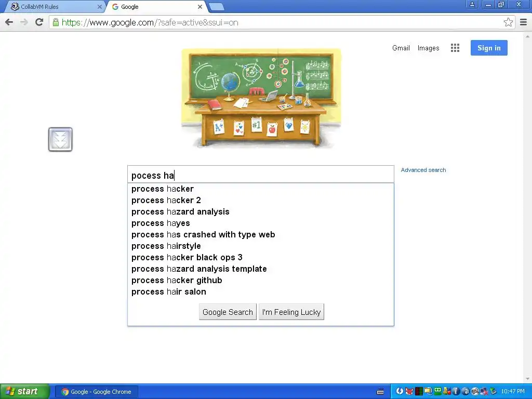Viewport: 532px width, 399px height.
Task: Select 'process hair salon' suggestion
Action: pos(261,292)
